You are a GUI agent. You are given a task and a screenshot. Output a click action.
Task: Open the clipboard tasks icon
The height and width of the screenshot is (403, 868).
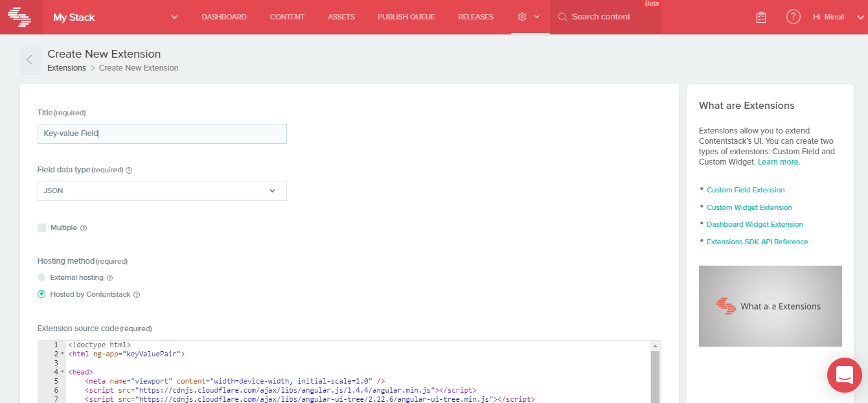pos(761,17)
